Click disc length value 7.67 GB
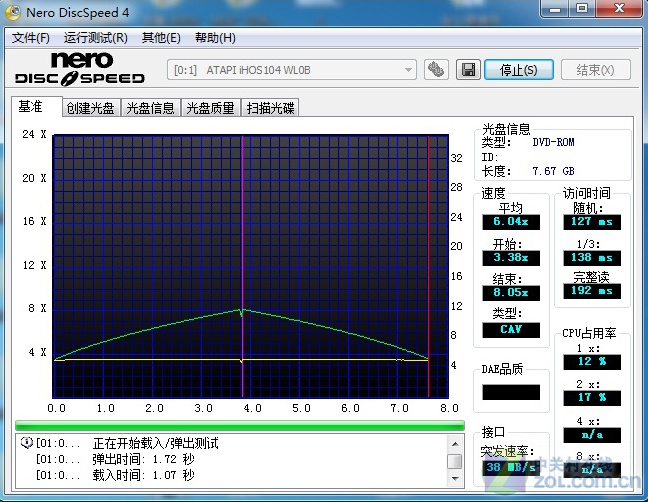648x502 pixels. pos(553,171)
